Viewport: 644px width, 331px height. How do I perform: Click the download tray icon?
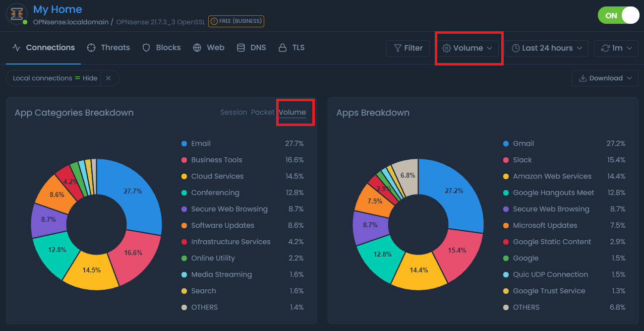tap(583, 78)
